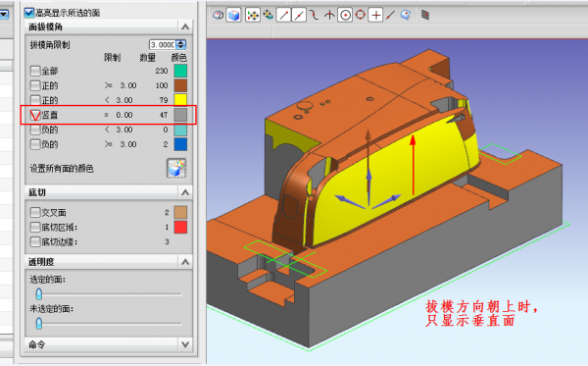Toggle the Existing Point plus-sign snap icon
588x366 pixels.
[375, 16]
